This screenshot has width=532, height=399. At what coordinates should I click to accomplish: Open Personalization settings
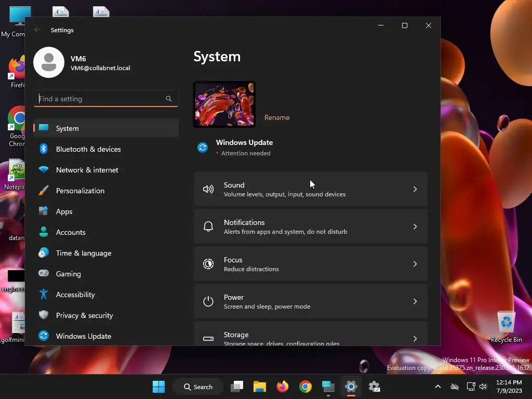coord(106,191)
